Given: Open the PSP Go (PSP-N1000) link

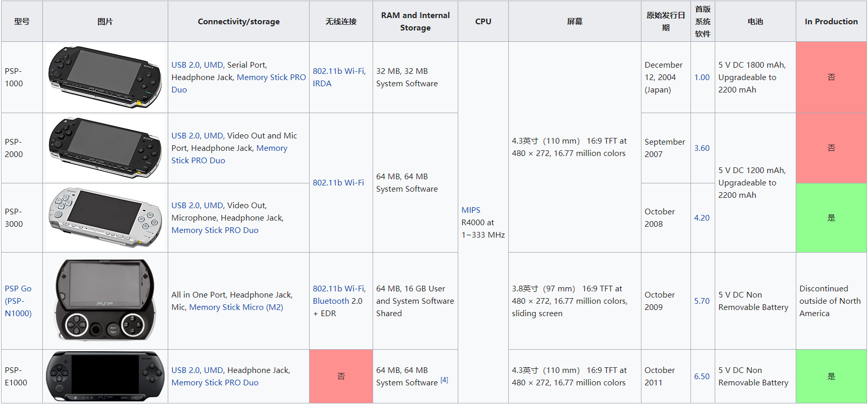Looking at the screenshot, I should coord(18,301).
